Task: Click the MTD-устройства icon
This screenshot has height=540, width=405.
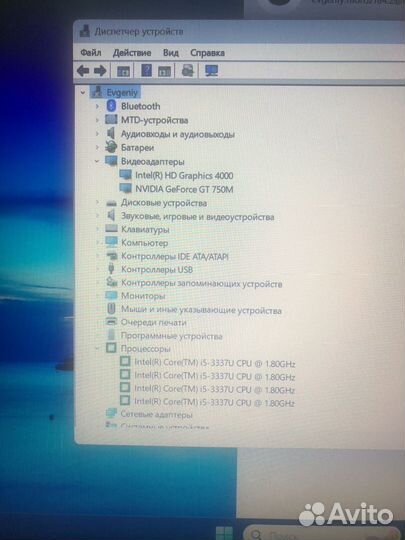Action: [x=111, y=120]
